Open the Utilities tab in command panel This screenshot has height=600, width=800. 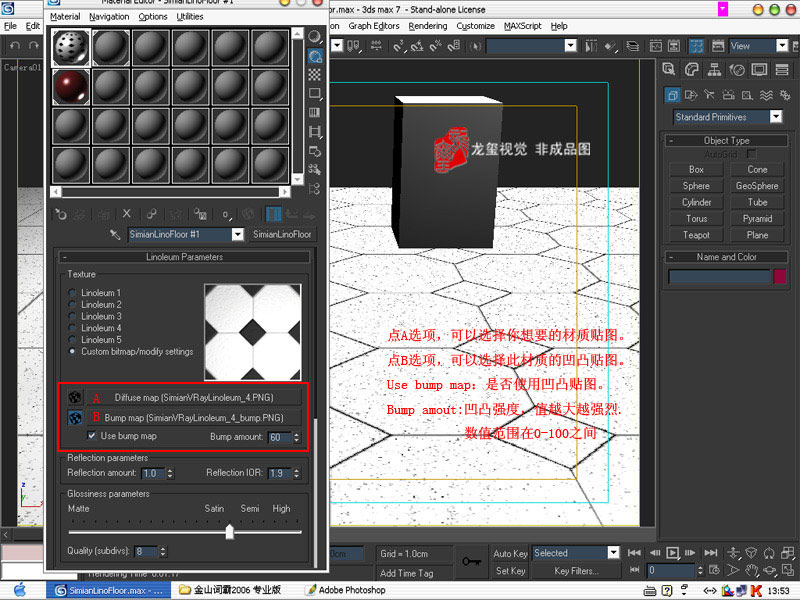click(782, 69)
